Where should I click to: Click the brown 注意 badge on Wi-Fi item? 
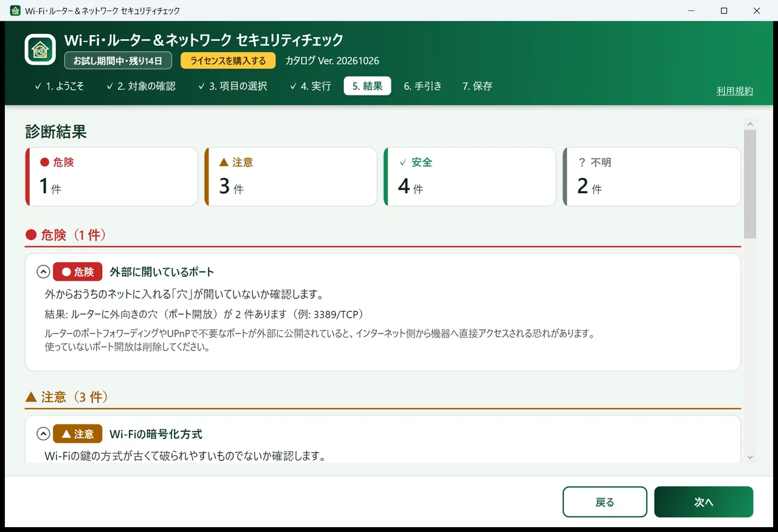tap(78, 434)
